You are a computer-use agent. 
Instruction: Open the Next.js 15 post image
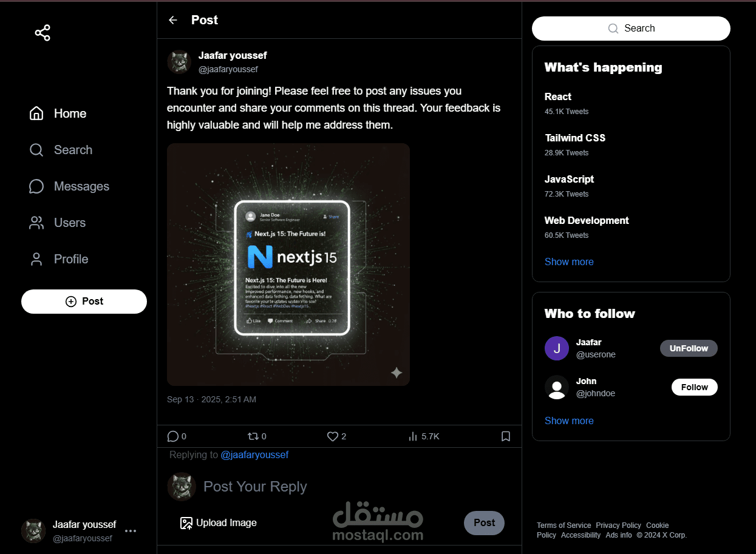pyautogui.click(x=288, y=265)
